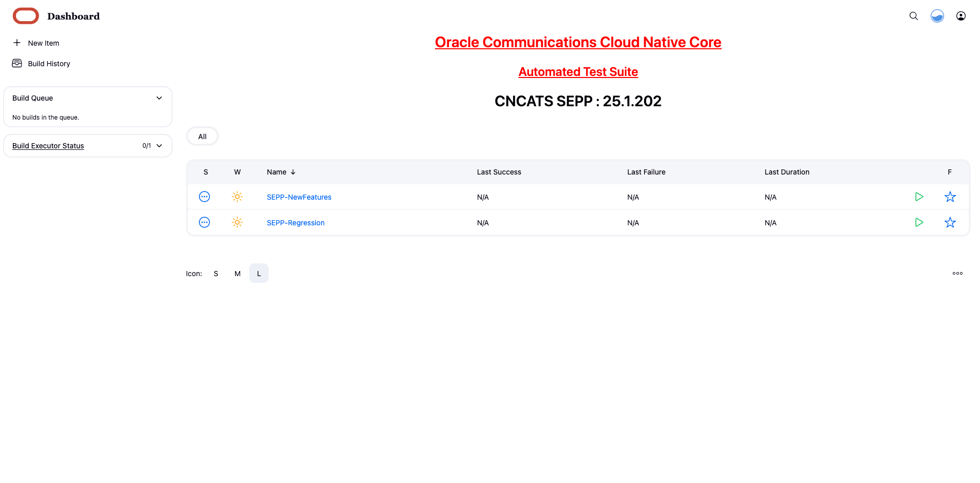
Task: Sort by the W weather column header
Action: click(237, 172)
